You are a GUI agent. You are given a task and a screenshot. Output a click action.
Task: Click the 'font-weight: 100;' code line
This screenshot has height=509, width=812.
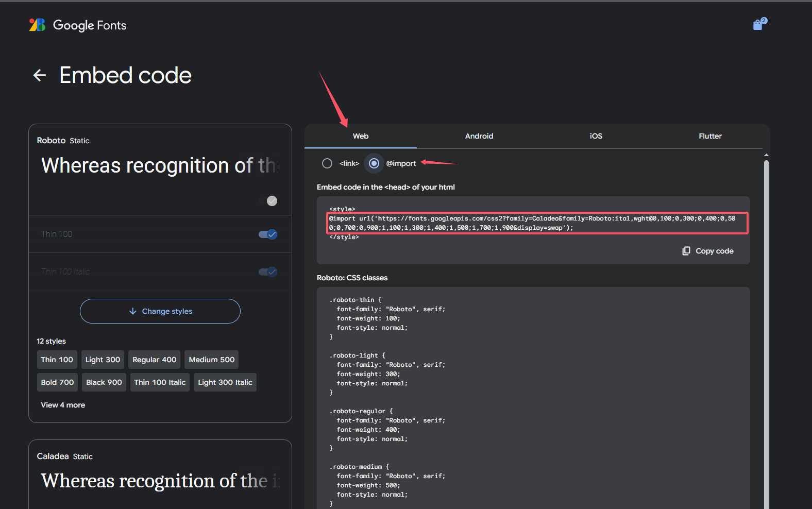pos(368,318)
